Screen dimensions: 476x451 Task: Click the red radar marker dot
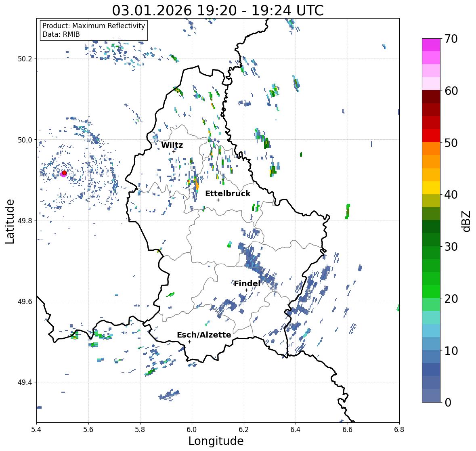tap(64, 173)
